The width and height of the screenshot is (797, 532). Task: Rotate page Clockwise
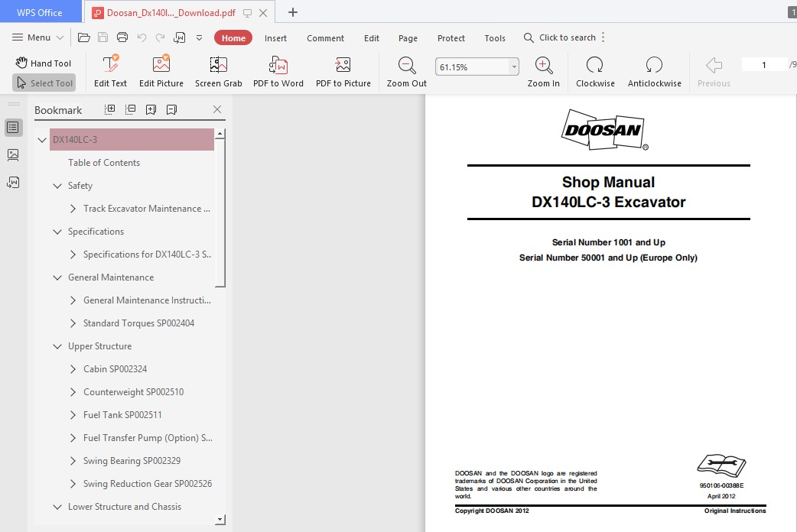595,71
